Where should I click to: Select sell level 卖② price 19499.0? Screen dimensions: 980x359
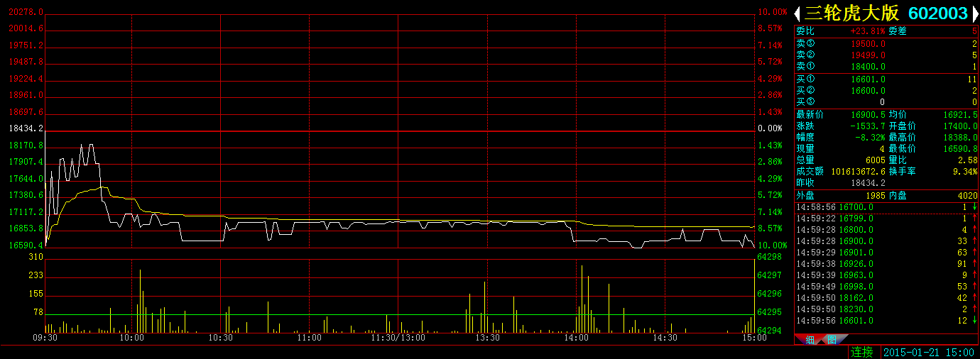(868, 55)
